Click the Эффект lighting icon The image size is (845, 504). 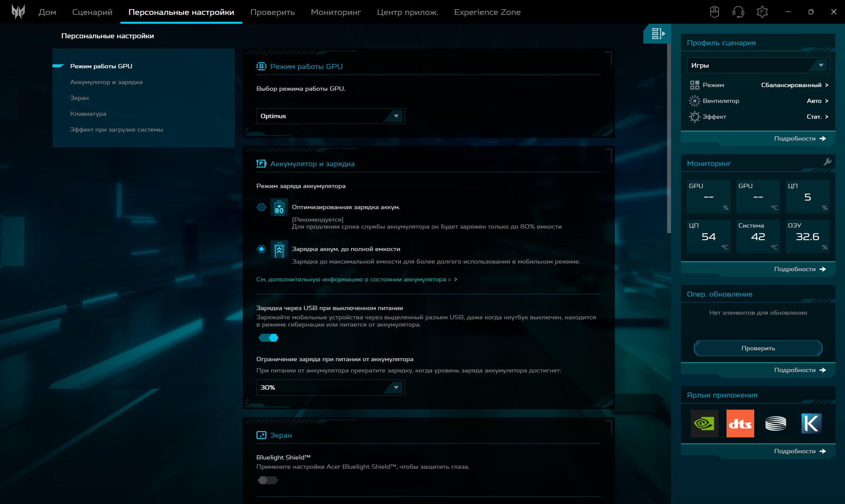(694, 117)
